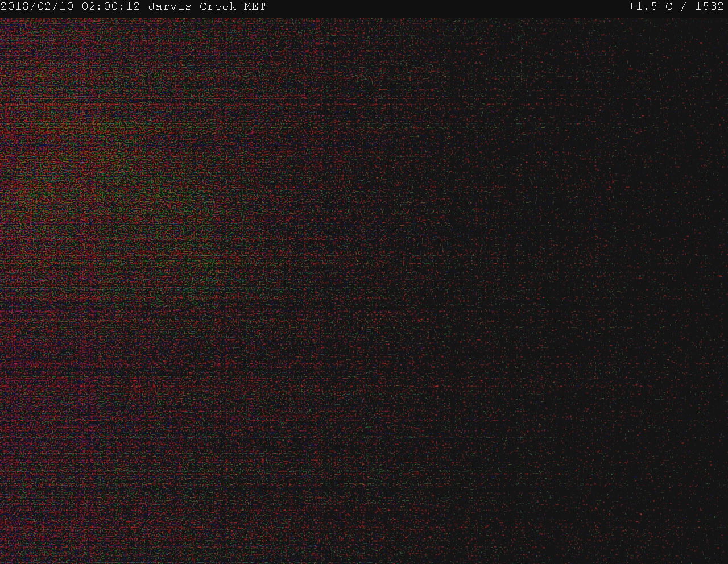Click the date text 2018/02/10

point(37,7)
